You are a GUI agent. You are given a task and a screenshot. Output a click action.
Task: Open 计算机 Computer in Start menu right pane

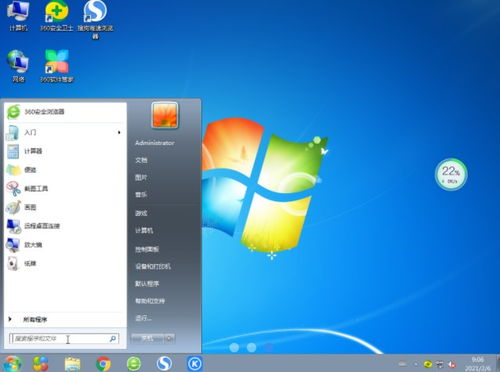pos(144,230)
